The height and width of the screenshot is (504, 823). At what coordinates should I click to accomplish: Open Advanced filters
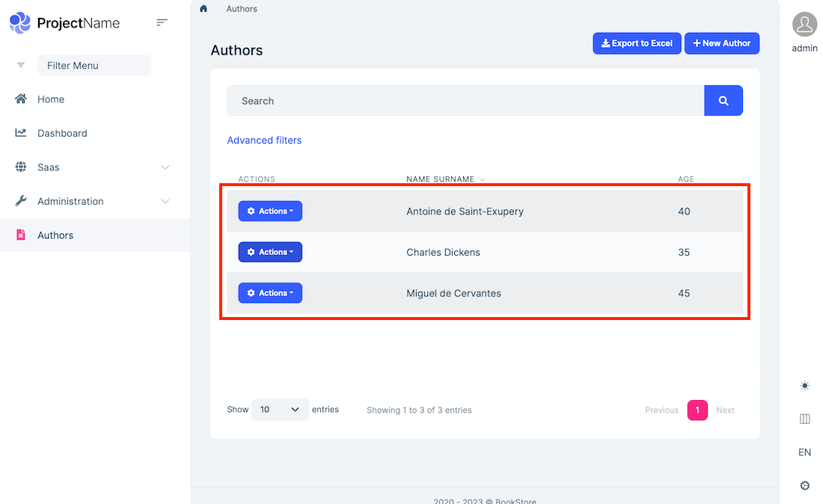[264, 140]
